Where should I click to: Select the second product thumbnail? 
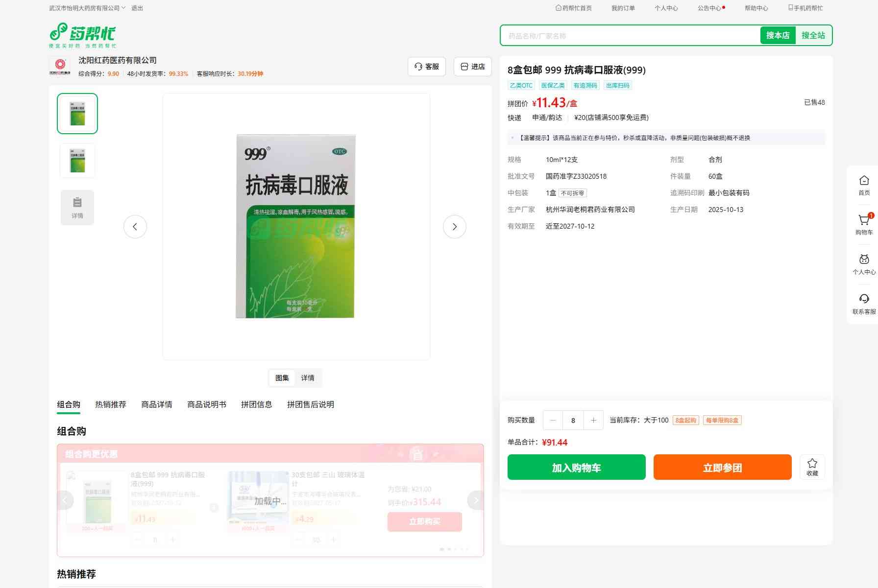click(77, 161)
